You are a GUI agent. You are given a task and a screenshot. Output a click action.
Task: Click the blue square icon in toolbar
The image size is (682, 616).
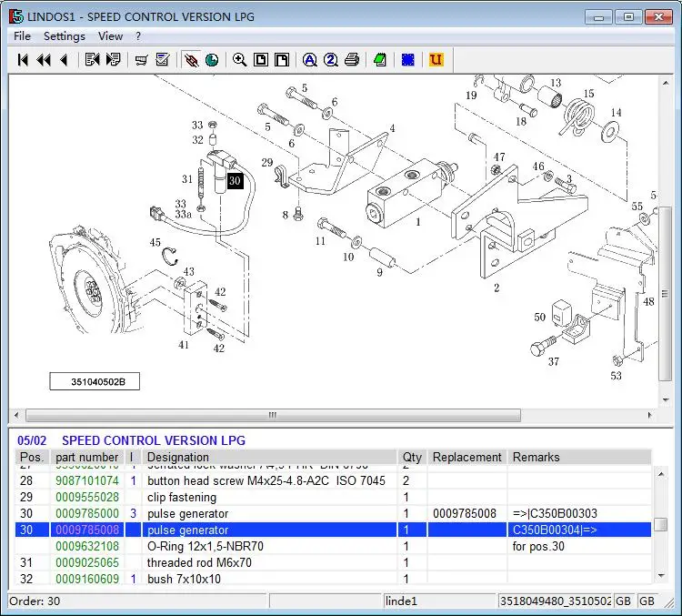(x=408, y=60)
